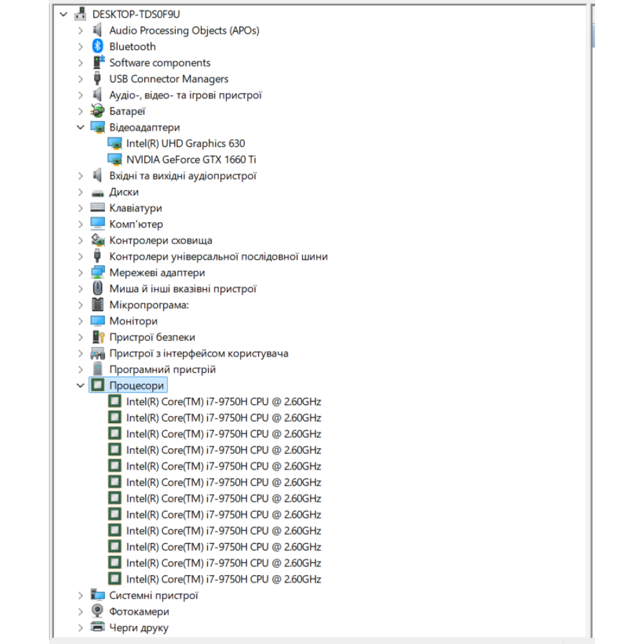Expand the USB Connector Managers category
The width and height of the screenshot is (644, 644).
(x=80, y=79)
